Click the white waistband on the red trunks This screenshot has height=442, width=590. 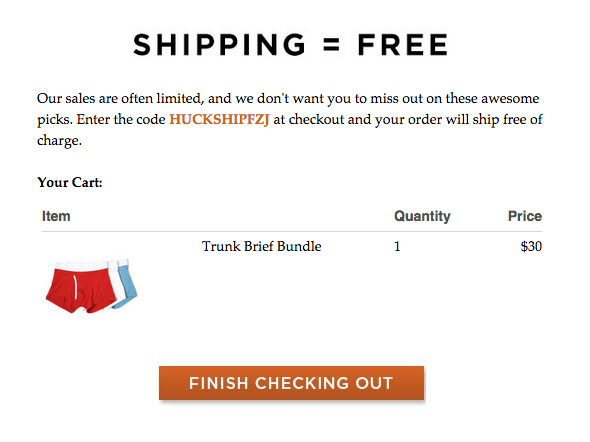pyautogui.click(x=81, y=266)
